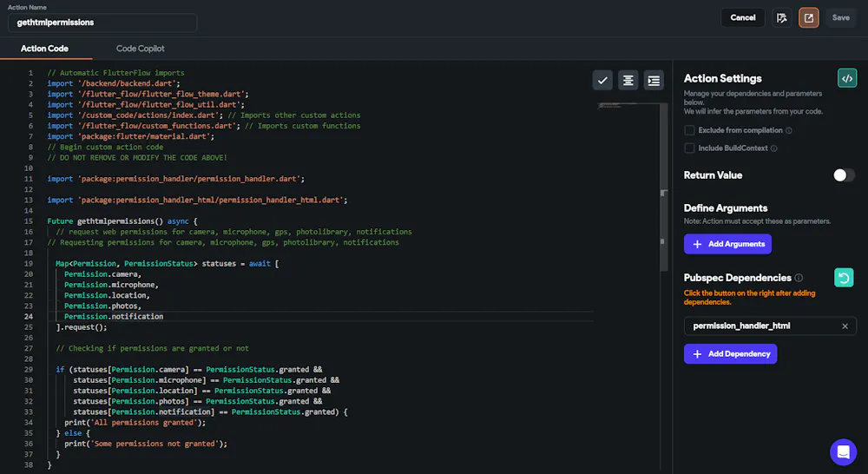Viewport: 868px width, 474px height.
Task: Click the Add Arguments button
Action: [x=727, y=244]
